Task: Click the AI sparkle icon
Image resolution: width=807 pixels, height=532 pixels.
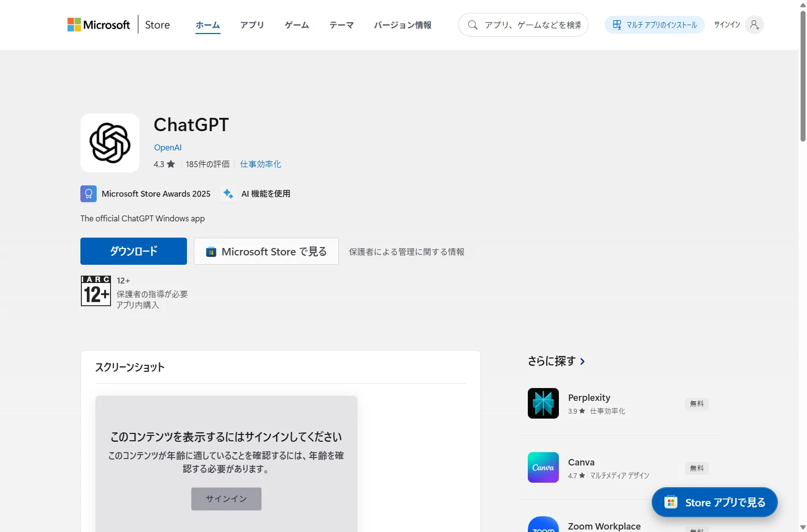Action: coord(228,194)
